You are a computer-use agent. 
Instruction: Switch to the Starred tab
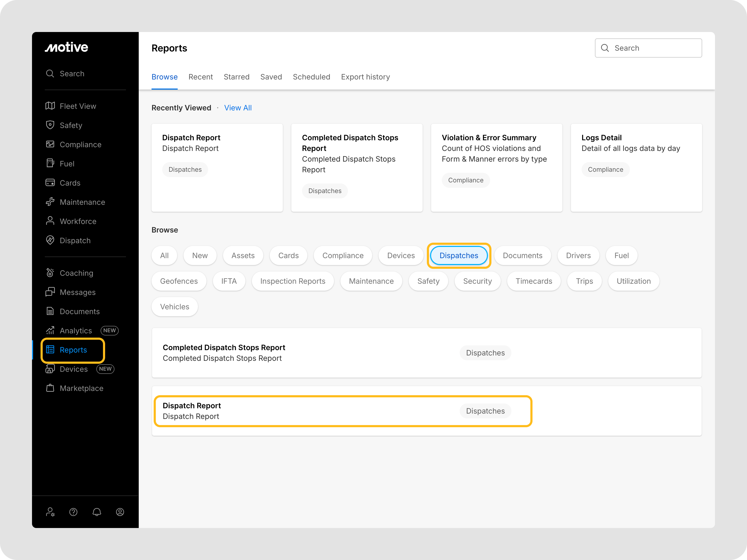click(x=236, y=77)
